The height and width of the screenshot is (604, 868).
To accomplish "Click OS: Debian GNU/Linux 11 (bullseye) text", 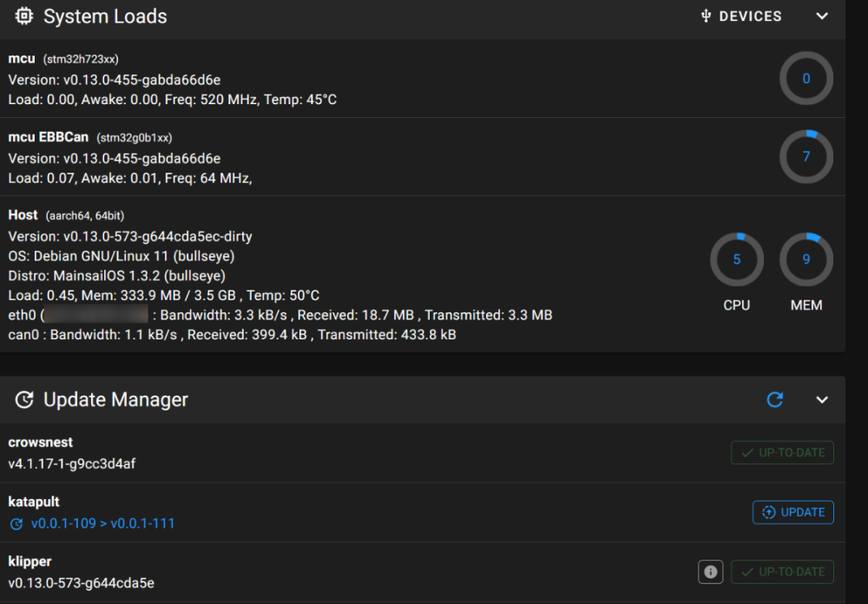I will (122, 256).
